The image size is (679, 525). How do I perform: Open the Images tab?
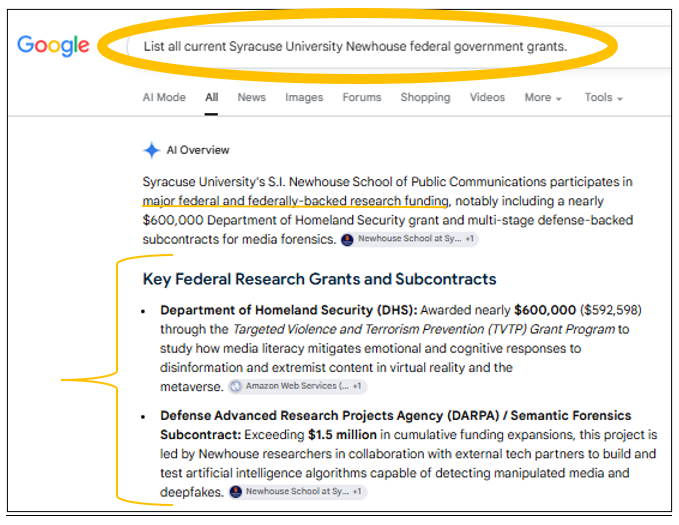[x=304, y=97]
